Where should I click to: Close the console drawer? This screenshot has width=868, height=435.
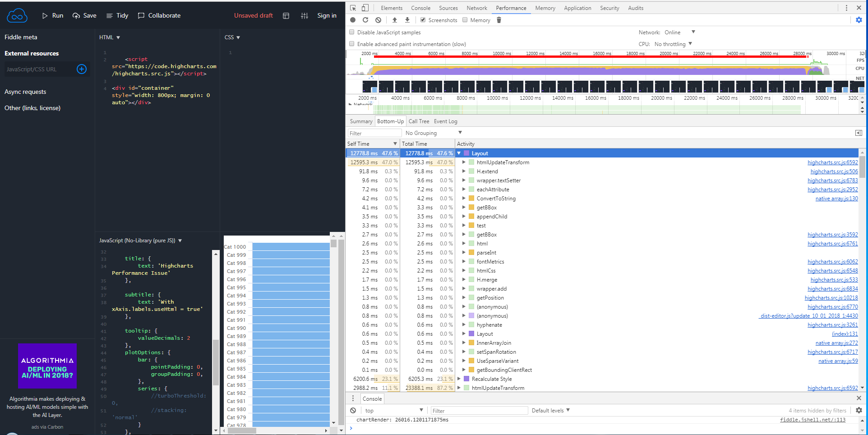coord(859,398)
